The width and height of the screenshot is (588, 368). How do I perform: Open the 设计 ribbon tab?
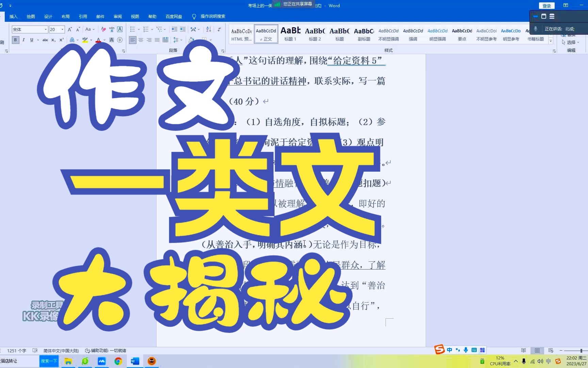pyautogui.click(x=48, y=16)
